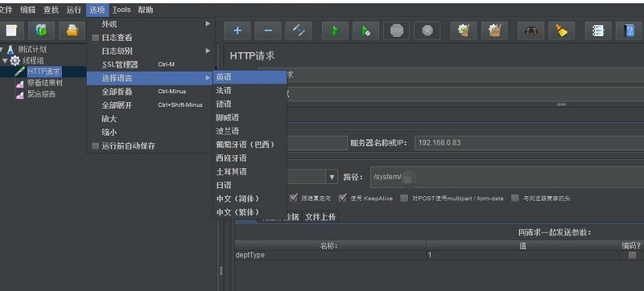Choose 土耳其语 in the language list
Viewport: 644px width, 291px height.
pos(250,172)
